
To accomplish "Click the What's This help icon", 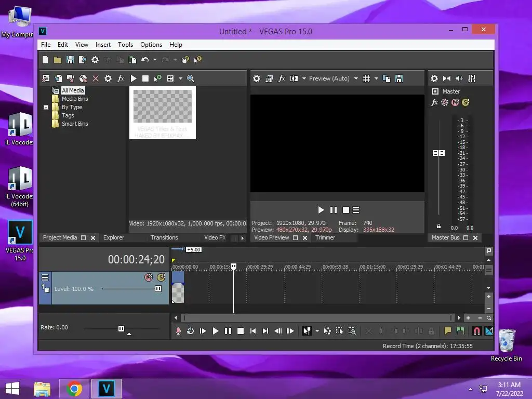I will click(x=197, y=60).
